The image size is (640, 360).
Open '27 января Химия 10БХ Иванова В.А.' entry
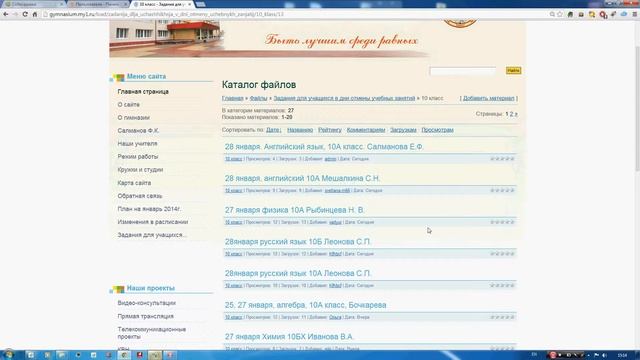coord(289,337)
